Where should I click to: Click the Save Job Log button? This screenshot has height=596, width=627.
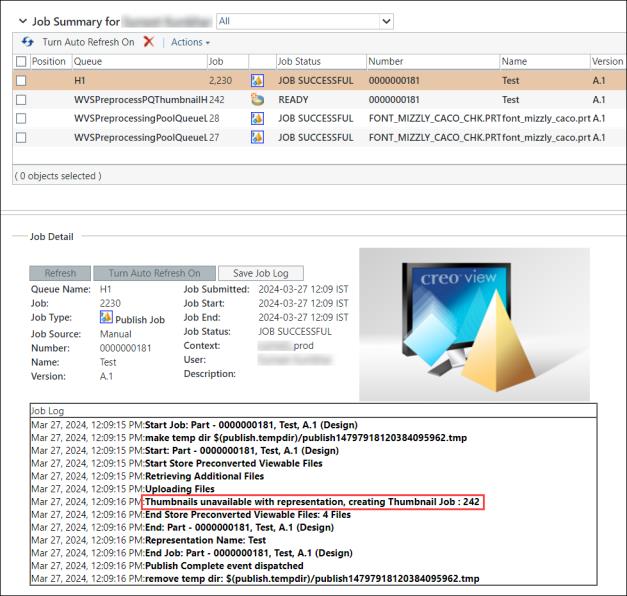pyautogui.click(x=261, y=273)
